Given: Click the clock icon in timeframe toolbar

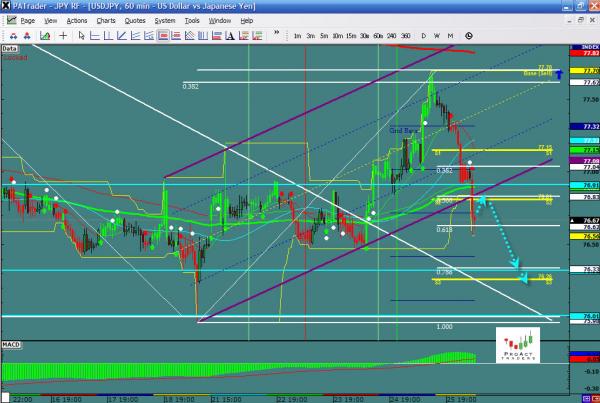Looking at the screenshot, I should tap(469, 36).
